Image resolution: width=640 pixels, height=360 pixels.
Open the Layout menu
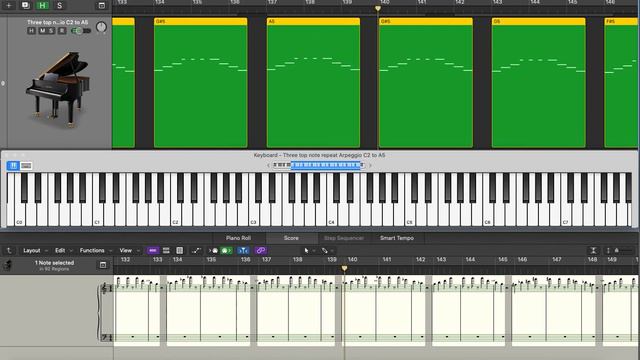35,250
